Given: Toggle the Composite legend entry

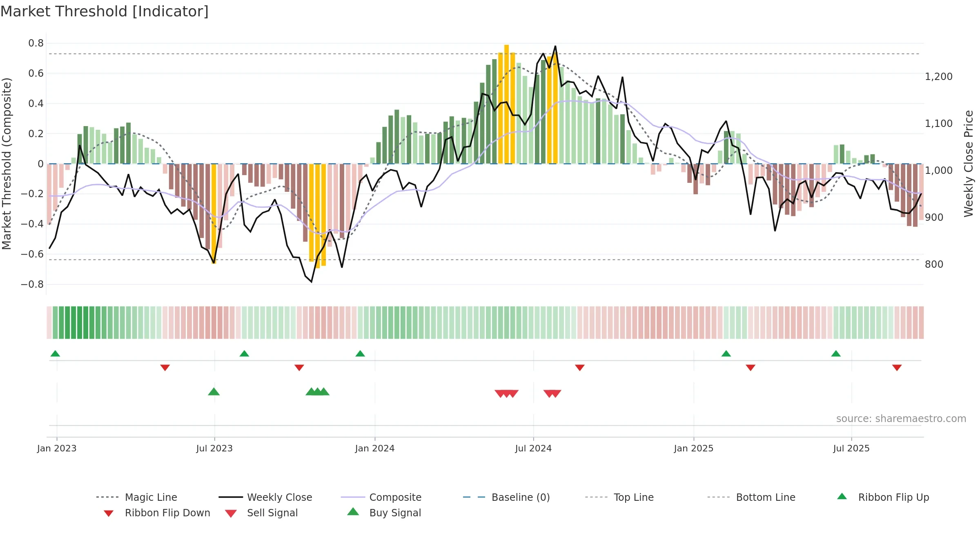Looking at the screenshot, I should tap(381, 497).
